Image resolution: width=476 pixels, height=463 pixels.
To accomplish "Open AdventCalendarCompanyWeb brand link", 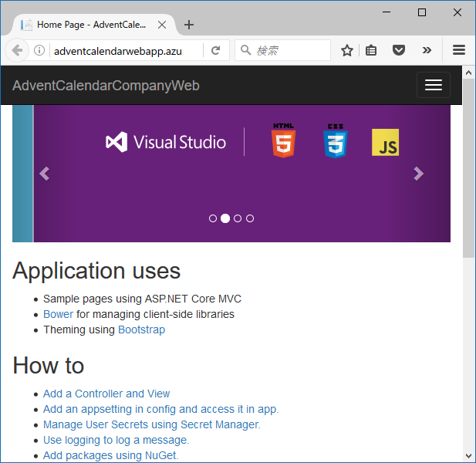I will tap(106, 86).
